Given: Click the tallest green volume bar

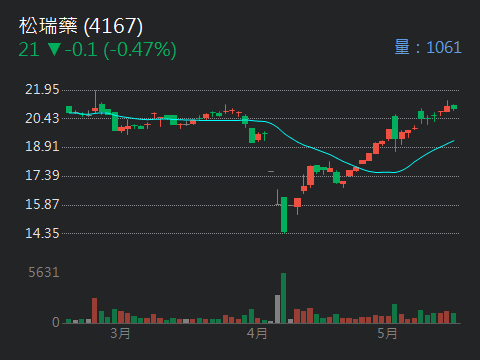Looking at the screenshot, I should [283, 298].
